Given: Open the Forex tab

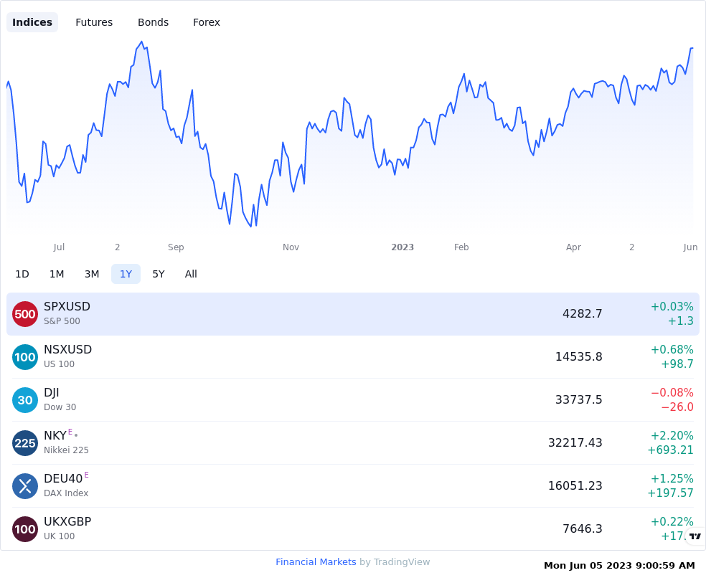Looking at the screenshot, I should [206, 22].
